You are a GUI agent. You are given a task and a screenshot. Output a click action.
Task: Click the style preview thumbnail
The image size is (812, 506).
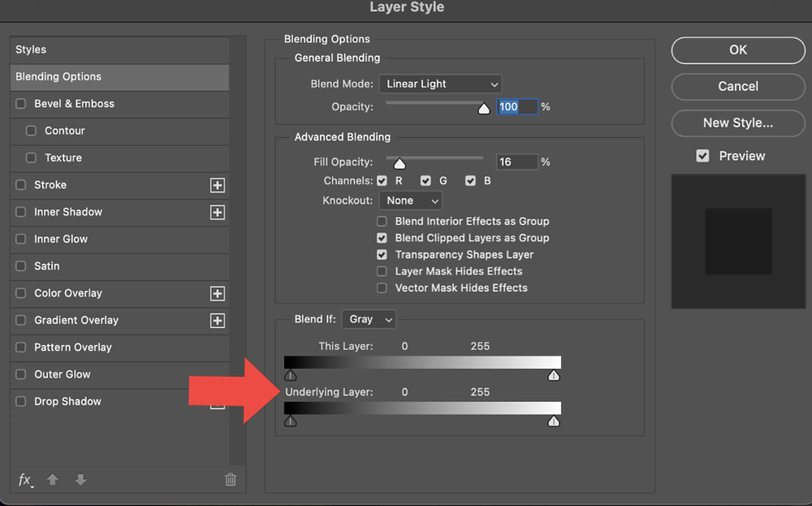pos(738,241)
